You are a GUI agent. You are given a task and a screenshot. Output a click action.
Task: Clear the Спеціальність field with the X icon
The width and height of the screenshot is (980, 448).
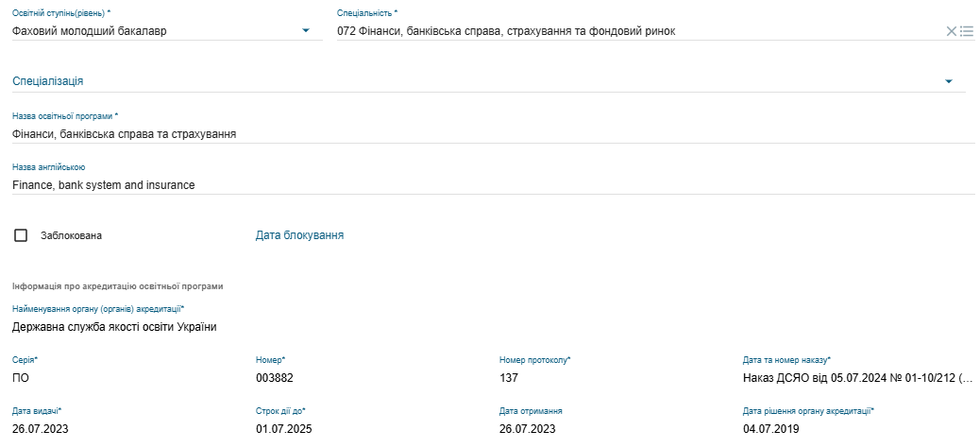[952, 31]
